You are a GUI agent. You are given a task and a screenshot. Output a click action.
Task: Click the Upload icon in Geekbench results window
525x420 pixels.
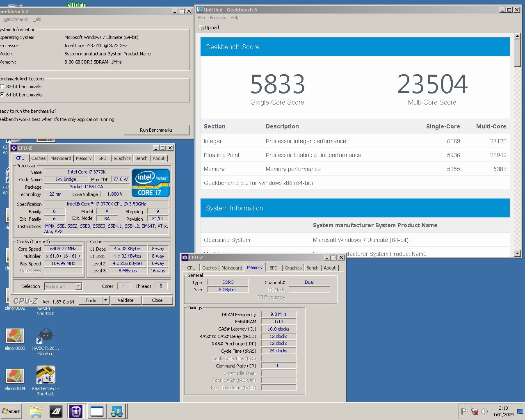coord(201,27)
